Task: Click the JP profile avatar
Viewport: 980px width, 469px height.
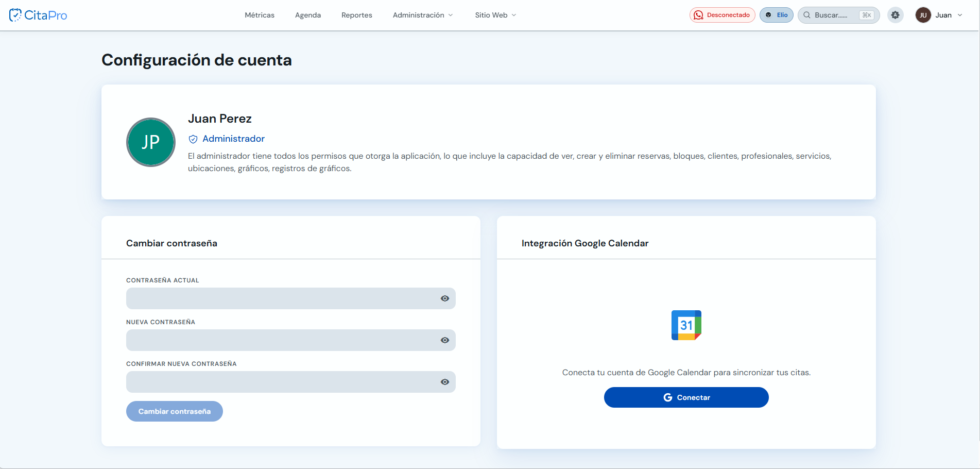Action: click(x=151, y=142)
